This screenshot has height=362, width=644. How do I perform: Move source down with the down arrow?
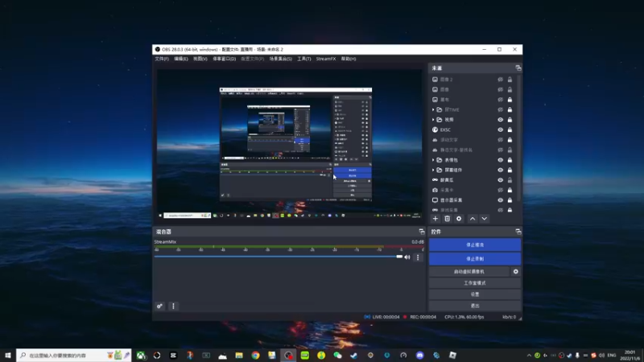click(485, 219)
